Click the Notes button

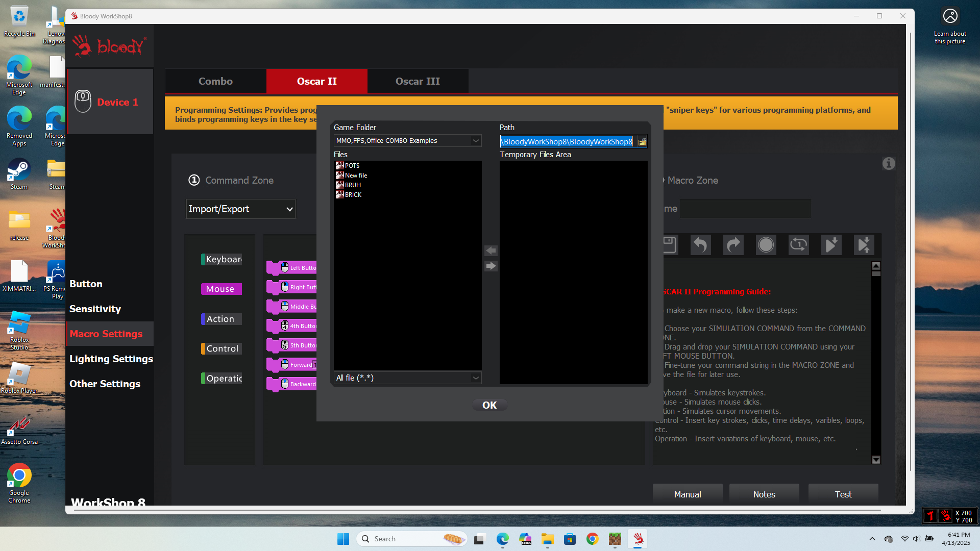click(x=764, y=494)
